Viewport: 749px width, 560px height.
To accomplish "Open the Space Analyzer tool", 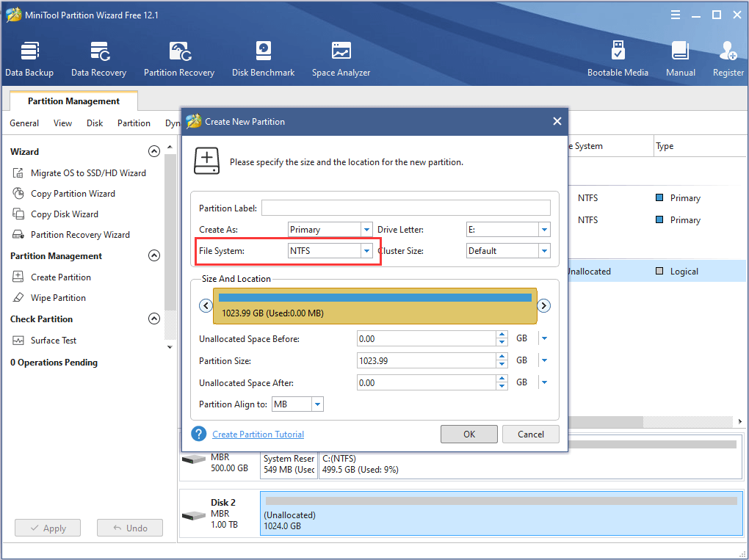I will click(341, 59).
